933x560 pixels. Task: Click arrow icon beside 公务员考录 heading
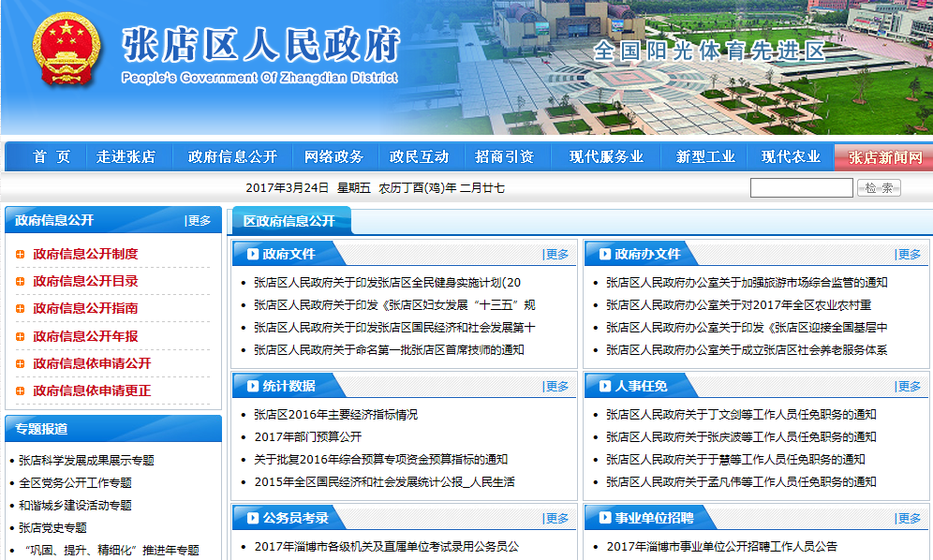pyautogui.click(x=252, y=518)
